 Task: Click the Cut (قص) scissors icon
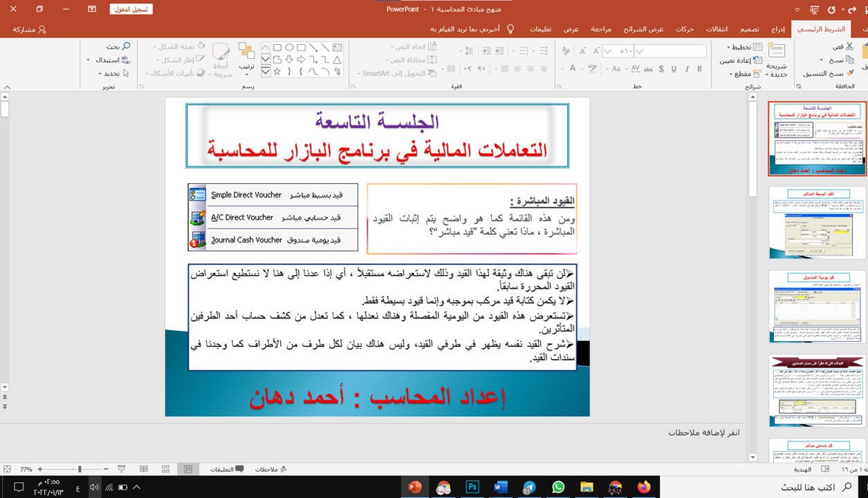click(x=850, y=47)
